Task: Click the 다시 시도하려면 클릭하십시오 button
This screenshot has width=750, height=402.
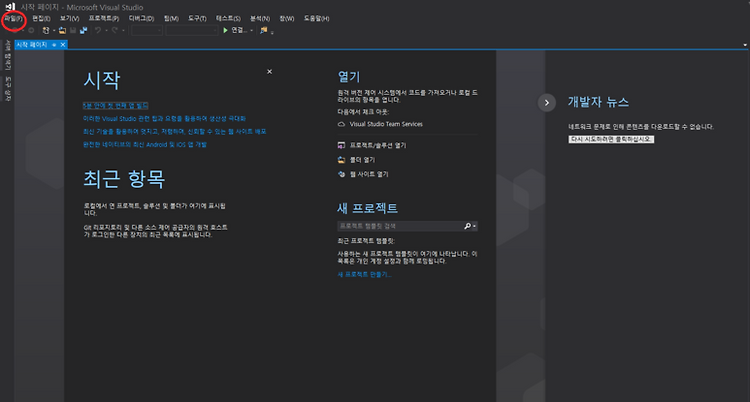Action: pyautogui.click(x=611, y=139)
